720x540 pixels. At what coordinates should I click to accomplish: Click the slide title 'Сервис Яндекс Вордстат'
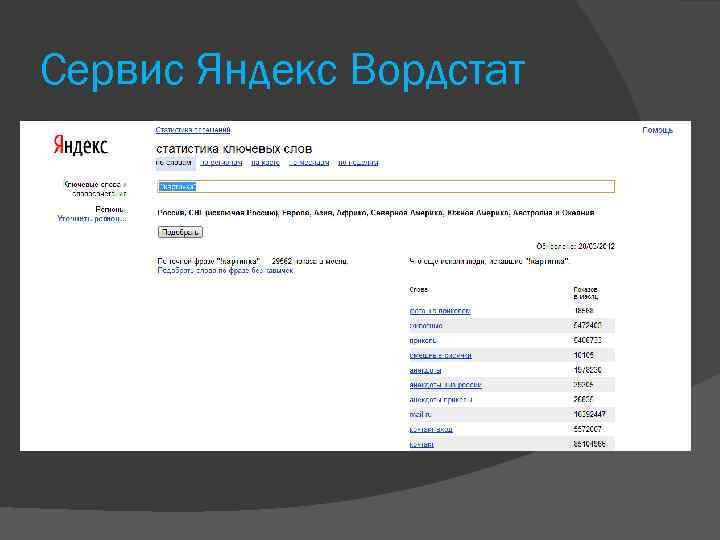point(282,70)
